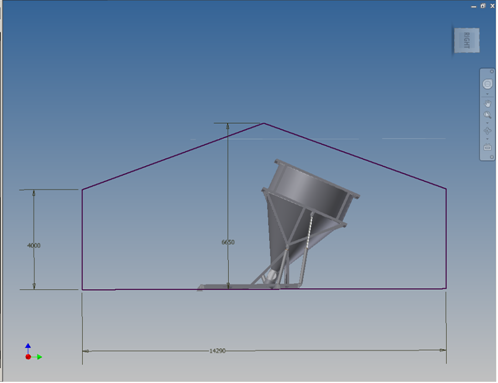
Task: Expand the steering wheel dropdown arrow
Action: tap(487, 94)
